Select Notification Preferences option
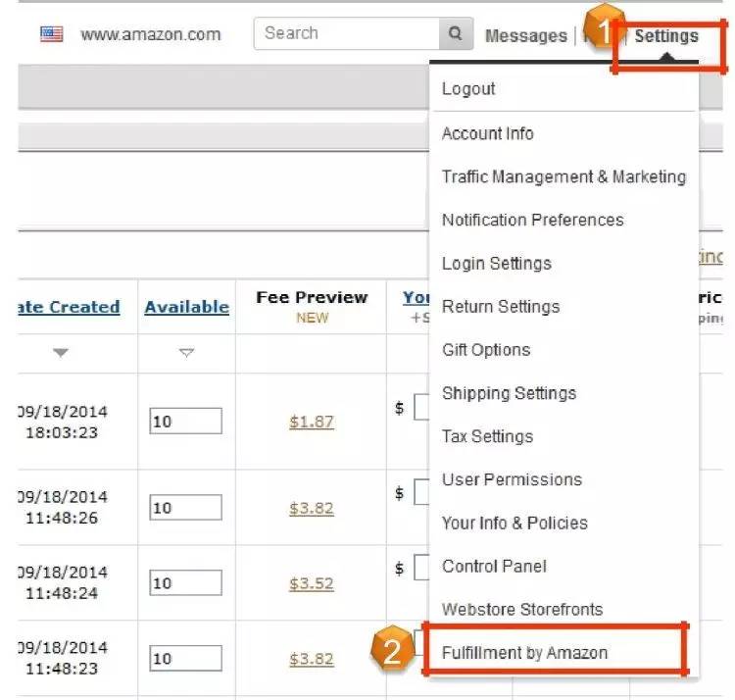The height and width of the screenshot is (700, 735). tap(532, 220)
